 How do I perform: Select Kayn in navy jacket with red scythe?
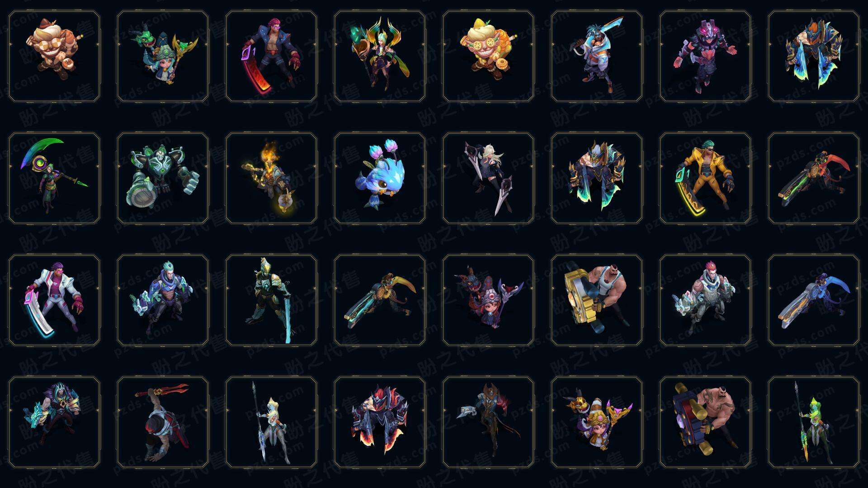pos(271,56)
